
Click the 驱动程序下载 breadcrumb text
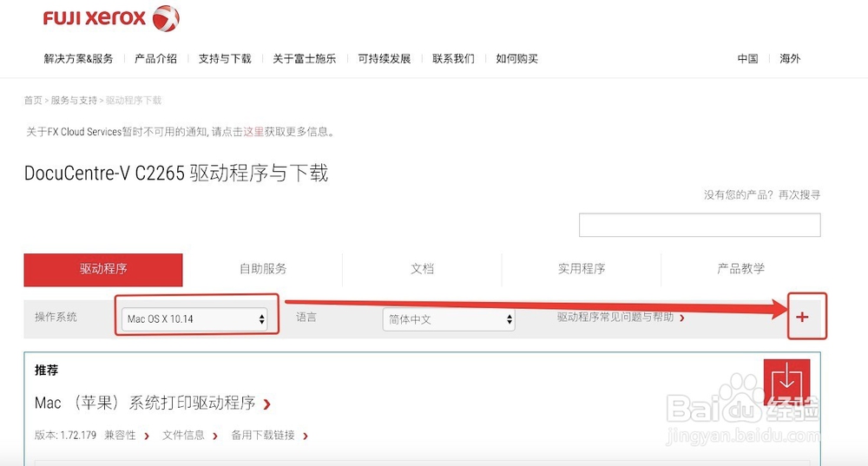(x=134, y=100)
